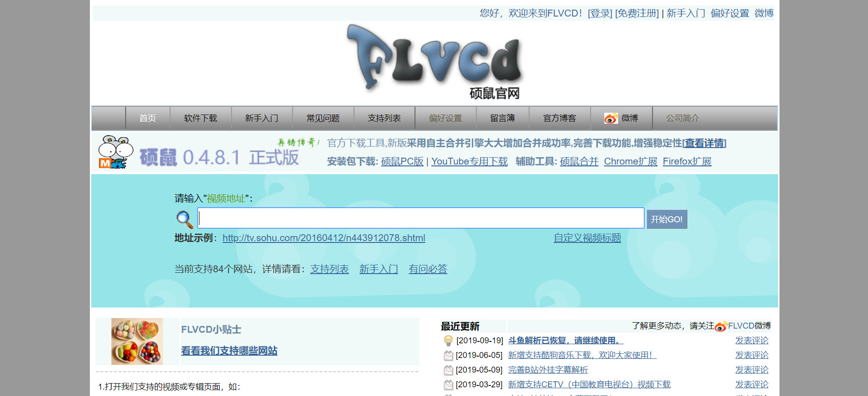Click the magnifying glass search icon
868x396 pixels.
[x=184, y=219]
